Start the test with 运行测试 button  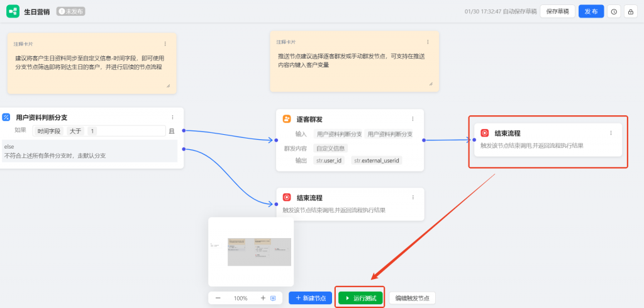pyautogui.click(x=360, y=298)
